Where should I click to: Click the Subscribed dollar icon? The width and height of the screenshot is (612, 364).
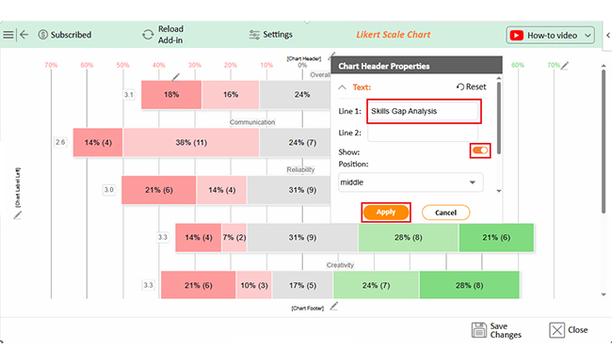click(43, 35)
